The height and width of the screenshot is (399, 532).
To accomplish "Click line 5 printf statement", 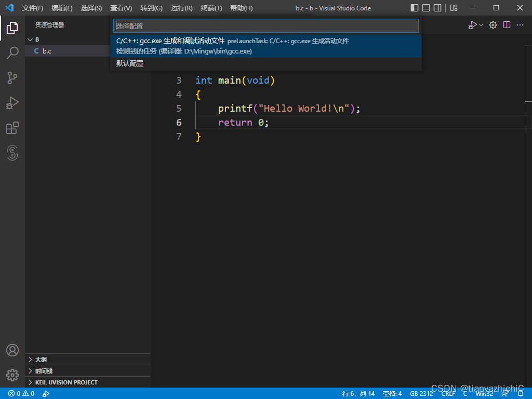I will tap(289, 109).
